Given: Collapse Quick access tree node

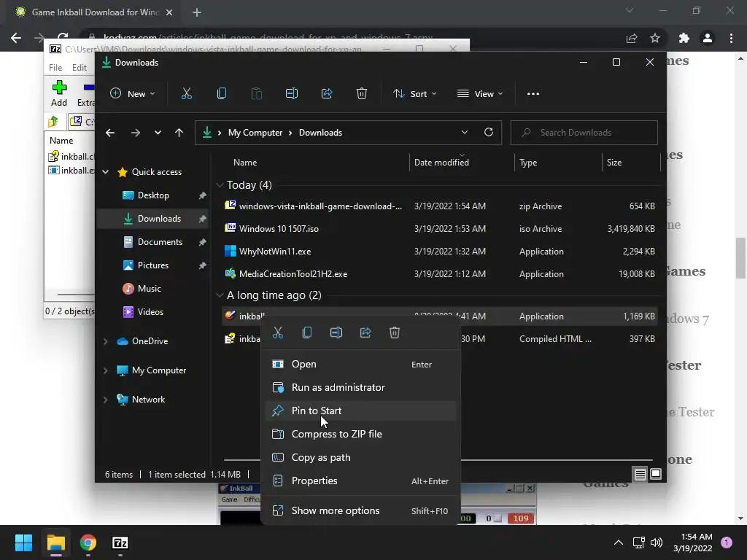Looking at the screenshot, I should [x=106, y=172].
